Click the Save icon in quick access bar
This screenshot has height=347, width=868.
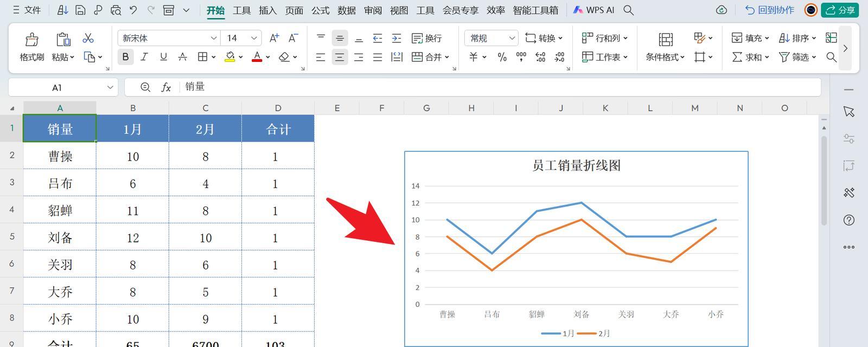[80, 10]
